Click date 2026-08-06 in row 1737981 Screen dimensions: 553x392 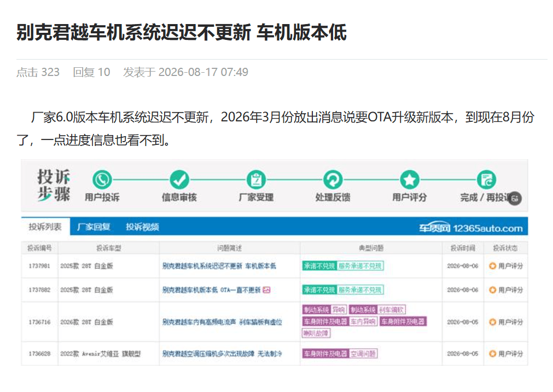(x=463, y=266)
